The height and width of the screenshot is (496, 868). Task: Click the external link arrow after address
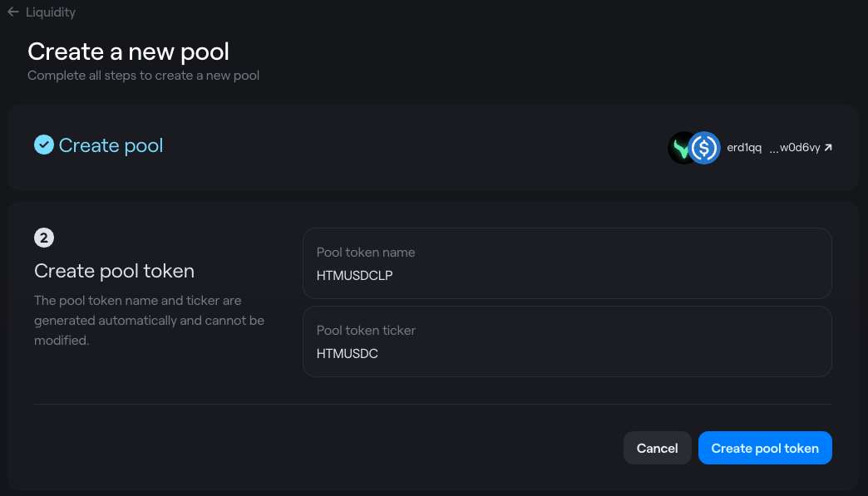tap(828, 148)
